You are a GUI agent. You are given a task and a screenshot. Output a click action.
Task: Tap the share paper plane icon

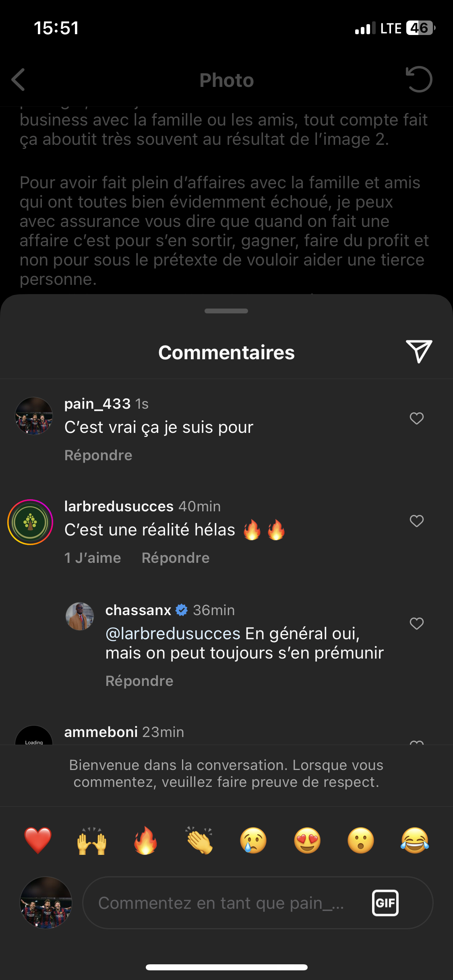pyautogui.click(x=419, y=351)
